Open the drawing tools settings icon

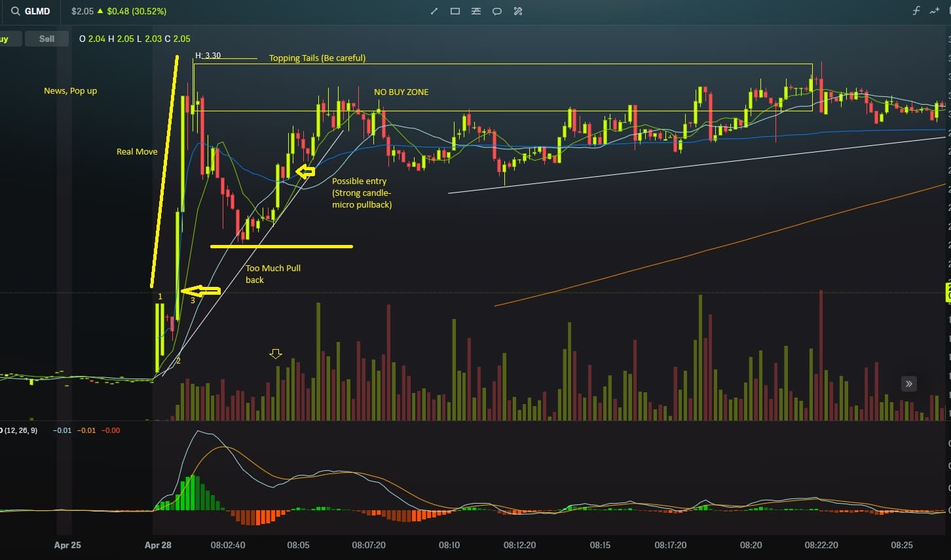518,11
